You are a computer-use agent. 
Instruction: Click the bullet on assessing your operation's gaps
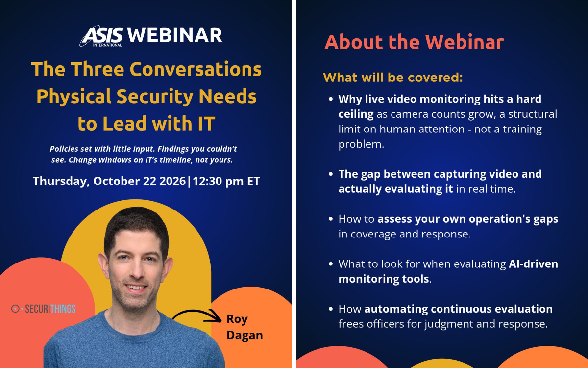pyautogui.click(x=443, y=226)
